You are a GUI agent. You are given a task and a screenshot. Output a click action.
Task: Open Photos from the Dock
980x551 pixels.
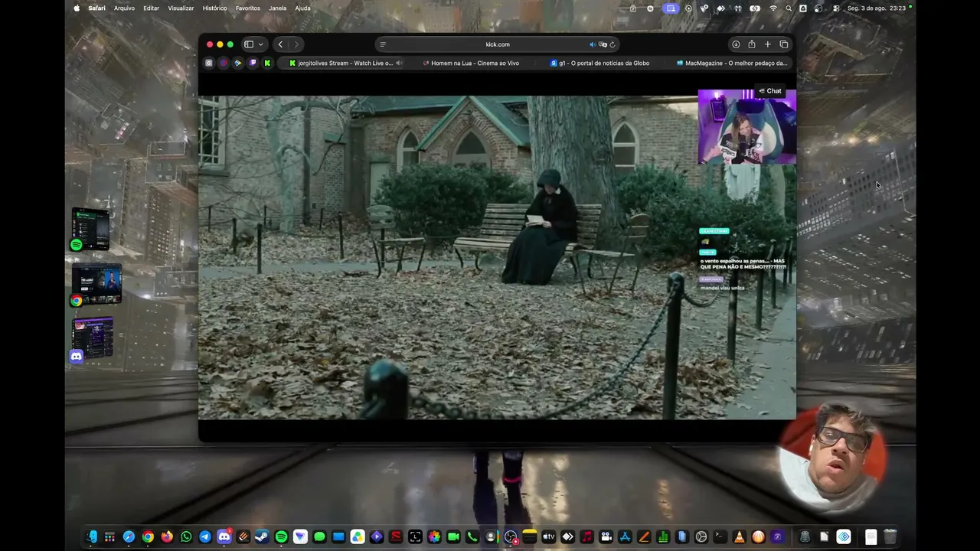[434, 536]
